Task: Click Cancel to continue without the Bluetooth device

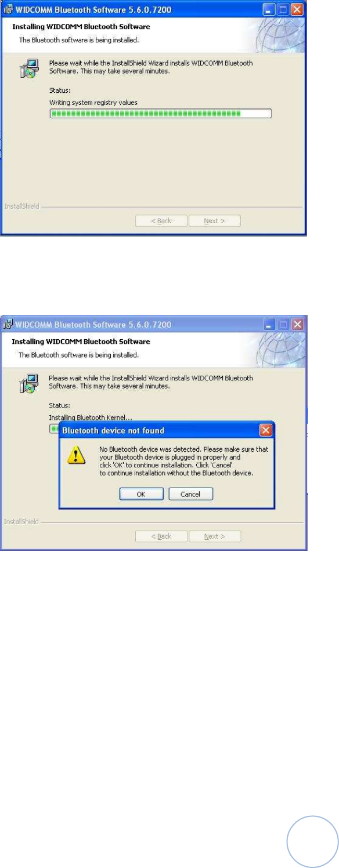Action: coord(190,494)
